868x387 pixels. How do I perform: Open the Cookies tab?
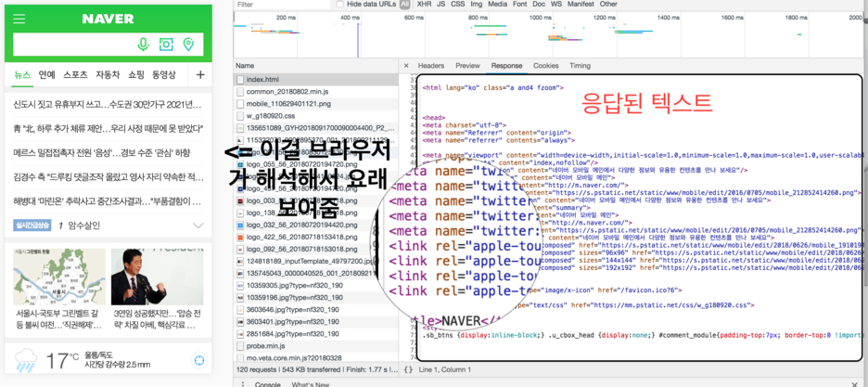click(x=546, y=65)
